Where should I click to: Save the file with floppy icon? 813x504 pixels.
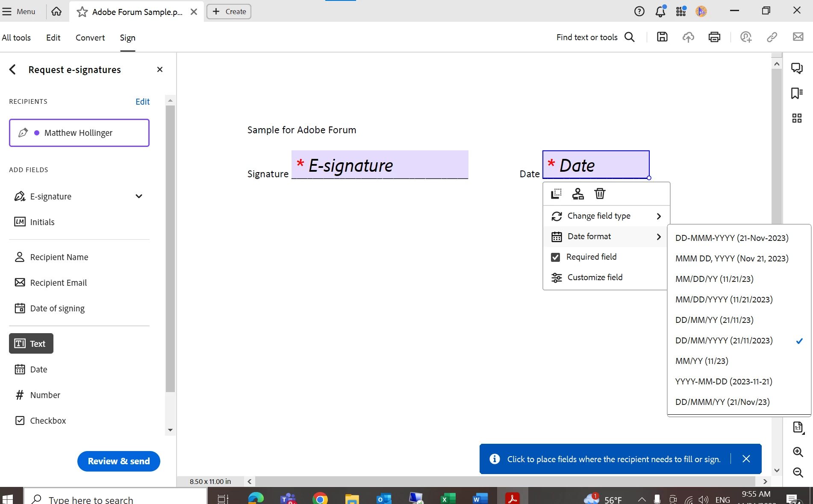click(x=662, y=37)
